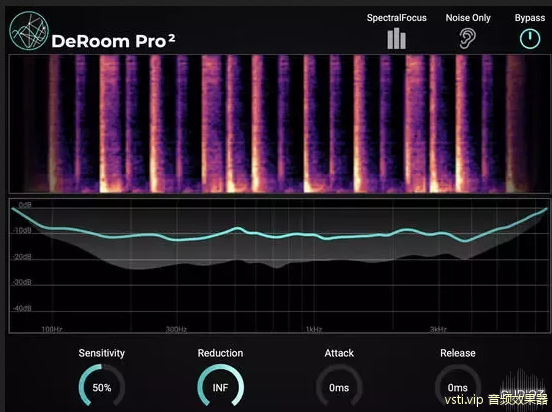Click the -40dB axis label

pos(22,308)
